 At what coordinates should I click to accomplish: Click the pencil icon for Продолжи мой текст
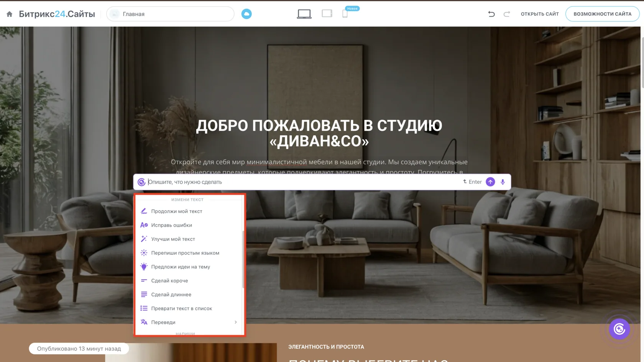coord(144,211)
